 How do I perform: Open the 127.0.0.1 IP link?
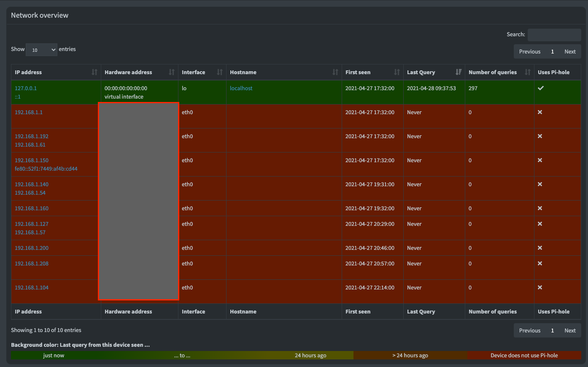pos(26,88)
